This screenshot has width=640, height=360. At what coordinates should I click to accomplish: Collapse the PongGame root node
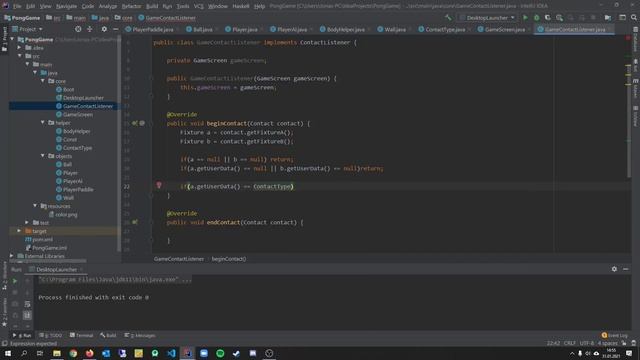tap(12, 39)
